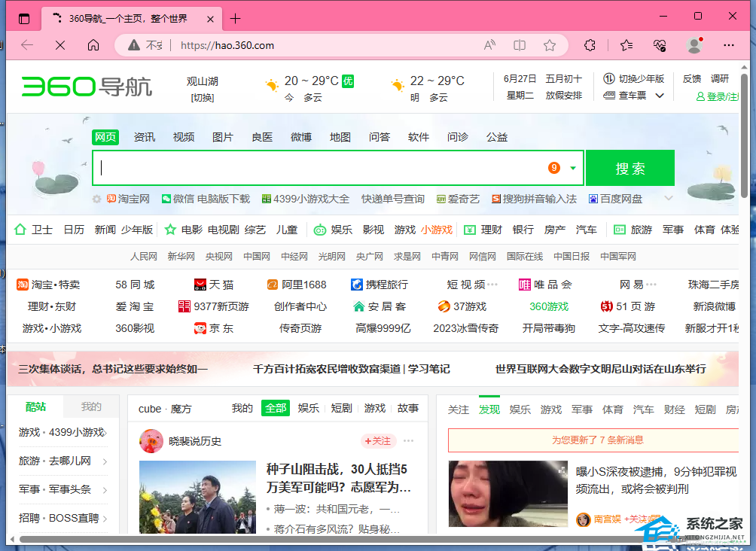Click the not-secure warning icon

tap(134, 45)
